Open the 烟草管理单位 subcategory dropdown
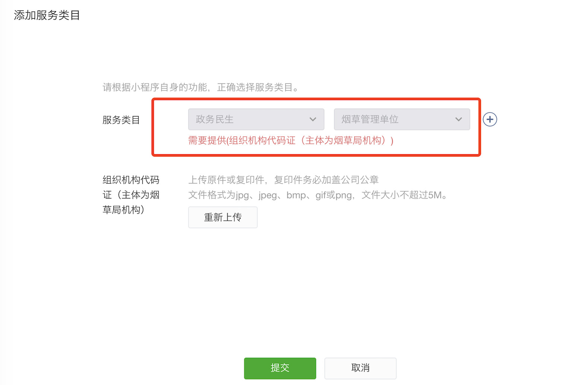The height and width of the screenshot is (385, 588). coord(402,119)
